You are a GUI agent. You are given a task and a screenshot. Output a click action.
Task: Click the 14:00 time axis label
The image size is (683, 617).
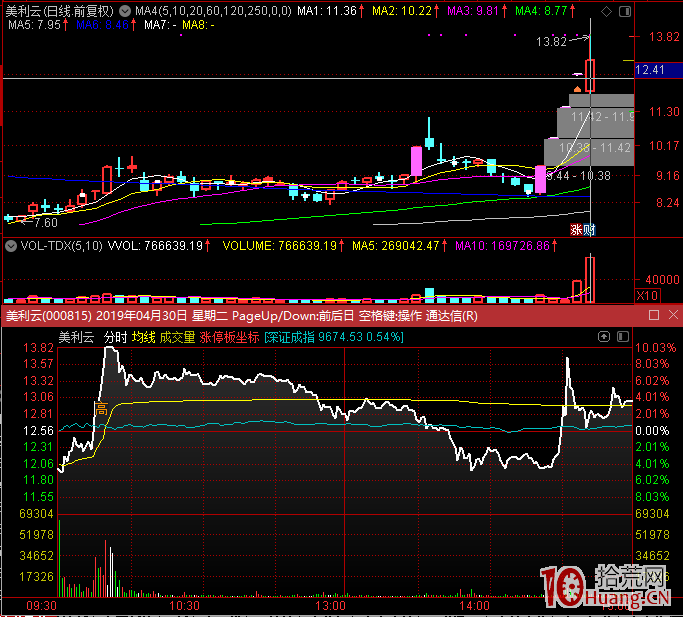point(474,606)
